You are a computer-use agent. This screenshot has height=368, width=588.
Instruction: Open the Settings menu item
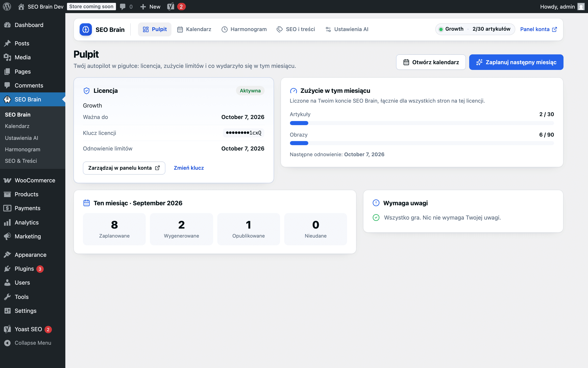point(32,311)
